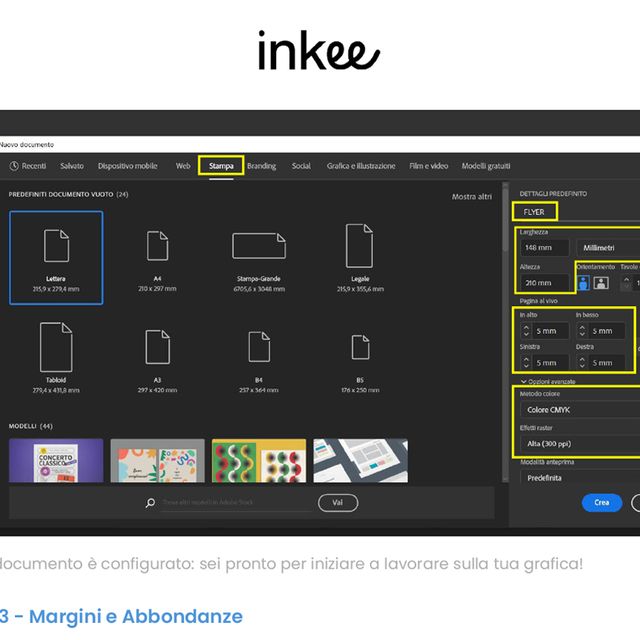Select landscape orientation icon
The image size is (640, 640).
pyautogui.click(x=601, y=282)
